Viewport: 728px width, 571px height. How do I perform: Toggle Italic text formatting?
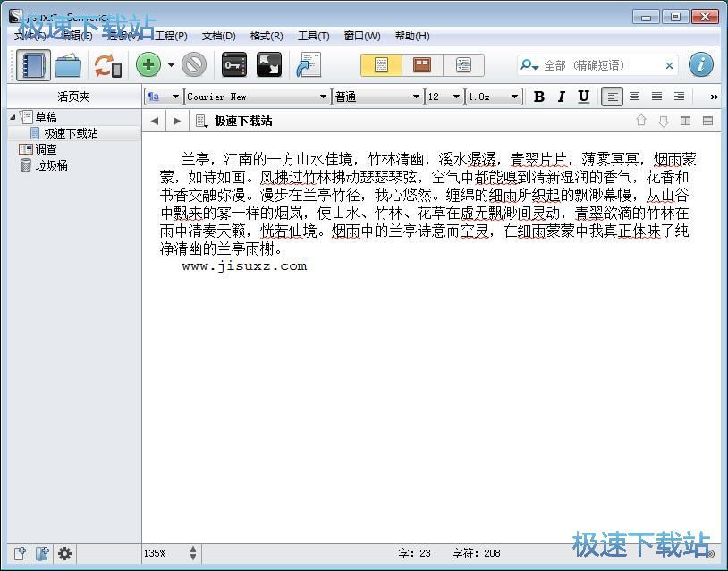pos(562,97)
